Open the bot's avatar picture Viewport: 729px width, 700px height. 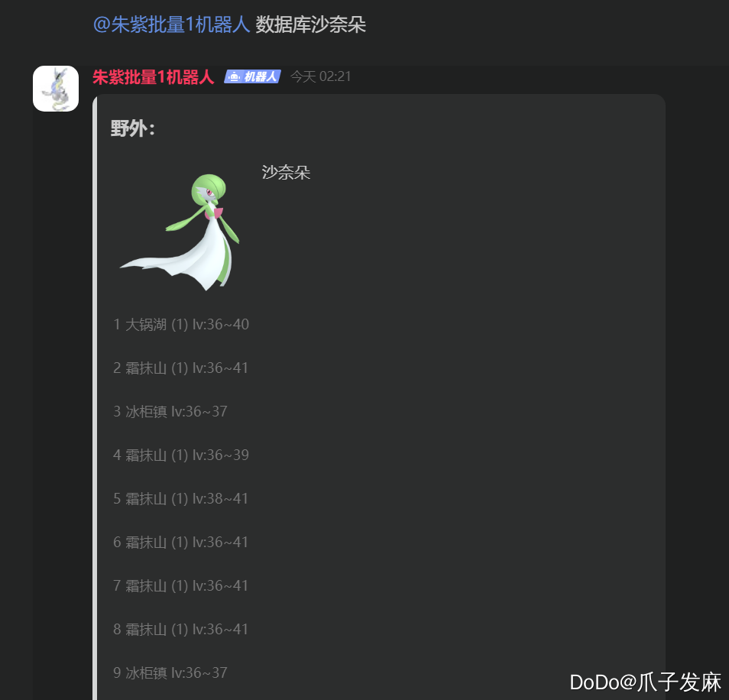tap(55, 89)
